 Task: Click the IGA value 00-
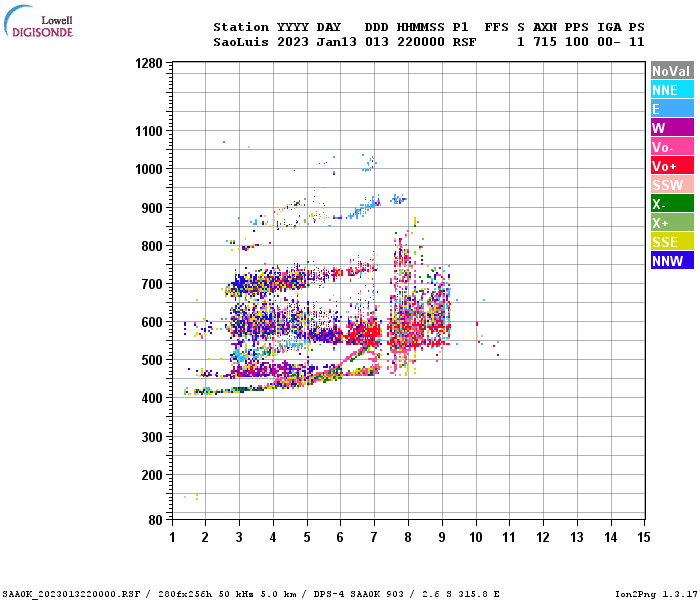tap(609, 42)
